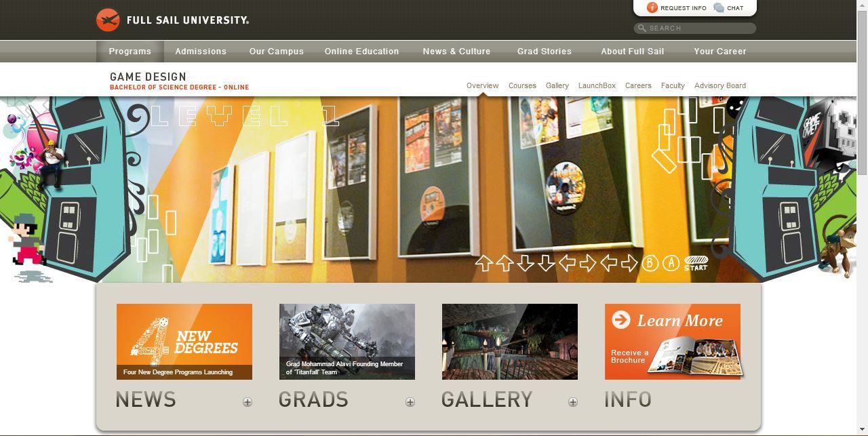The height and width of the screenshot is (436, 868).
Task: Open the Grad Stories menu
Action: 544,51
